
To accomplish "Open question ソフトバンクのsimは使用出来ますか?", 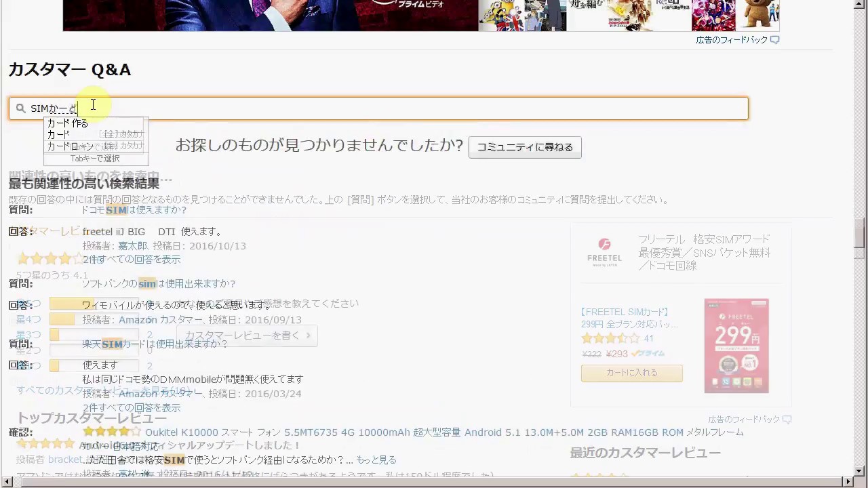I will [159, 284].
